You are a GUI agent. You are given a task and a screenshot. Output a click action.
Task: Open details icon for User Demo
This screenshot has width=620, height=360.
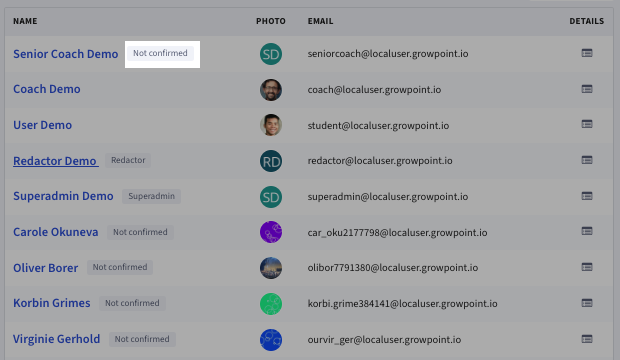click(587, 124)
